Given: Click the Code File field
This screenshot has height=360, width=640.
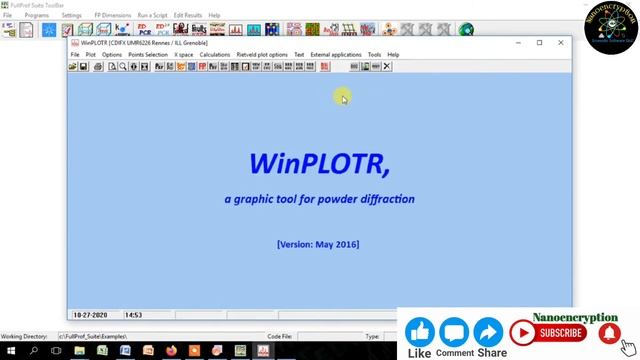Looking at the screenshot, I should (x=330, y=336).
